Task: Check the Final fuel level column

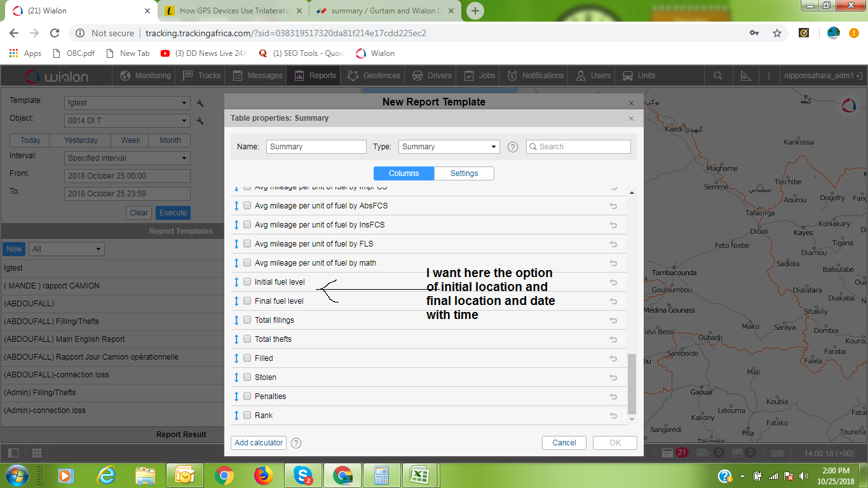Action: tap(247, 301)
